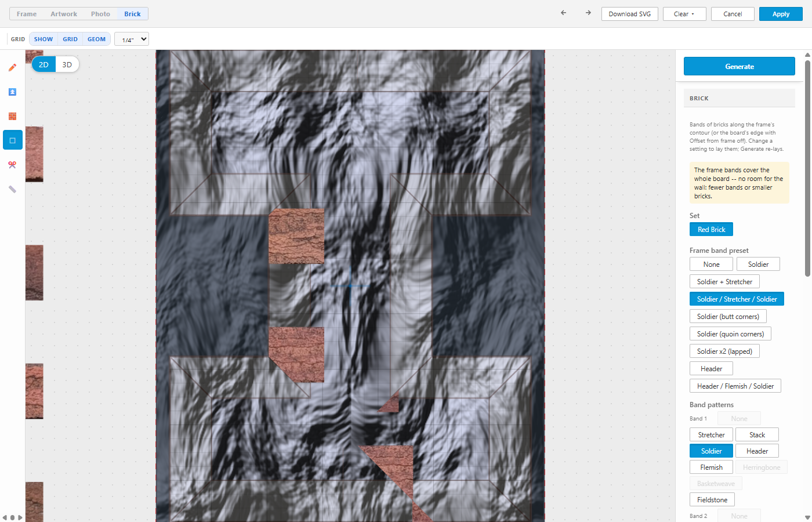Choose Soldier x2 (lapped) preset
Screen dimensions: 812x522
[x=724, y=351]
